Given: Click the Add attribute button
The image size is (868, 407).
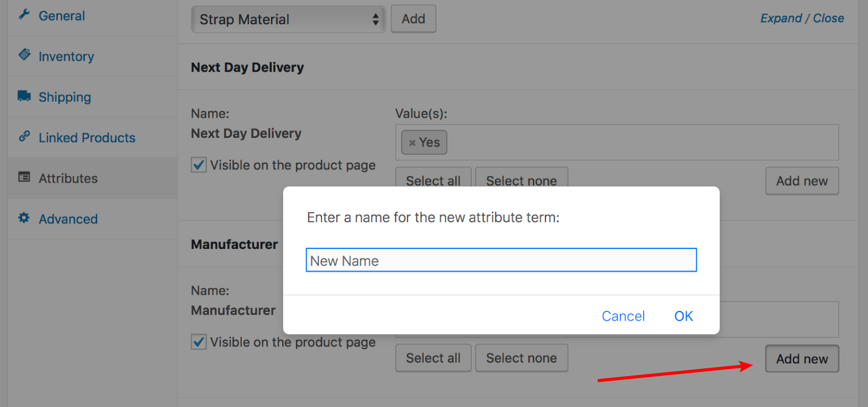Looking at the screenshot, I should [413, 19].
